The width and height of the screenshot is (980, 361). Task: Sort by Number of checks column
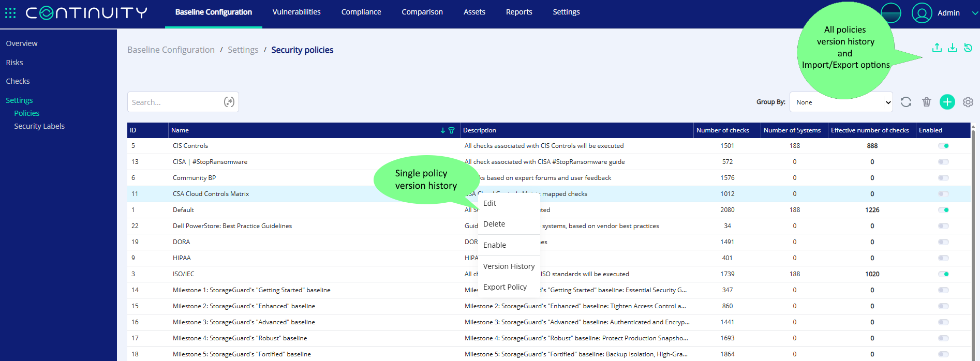(726, 130)
